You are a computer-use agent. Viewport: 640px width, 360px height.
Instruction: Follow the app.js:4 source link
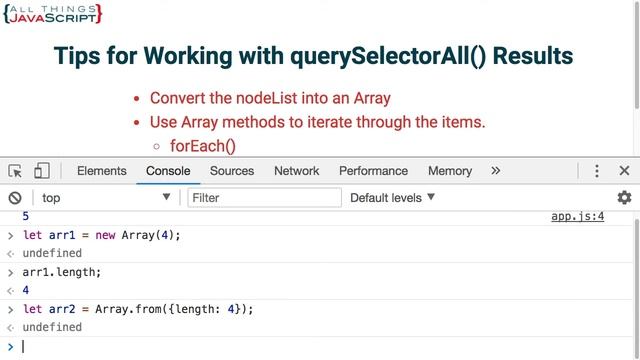(x=578, y=216)
